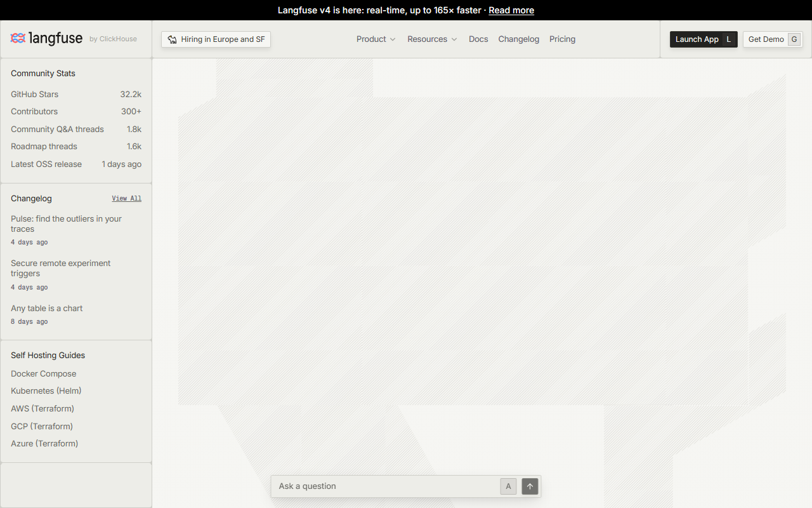This screenshot has height=508, width=812.
Task: Expand the Resources dropdown menu
Action: [x=432, y=39]
